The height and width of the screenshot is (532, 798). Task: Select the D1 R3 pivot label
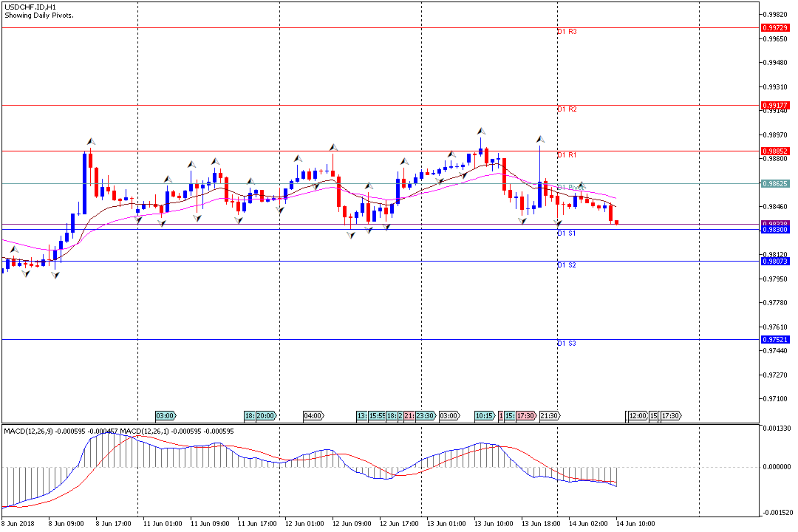[x=567, y=32]
